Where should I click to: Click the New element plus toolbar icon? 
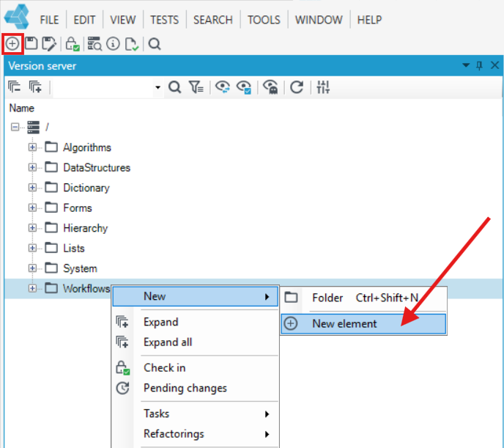pyautogui.click(x=12, y=43)
